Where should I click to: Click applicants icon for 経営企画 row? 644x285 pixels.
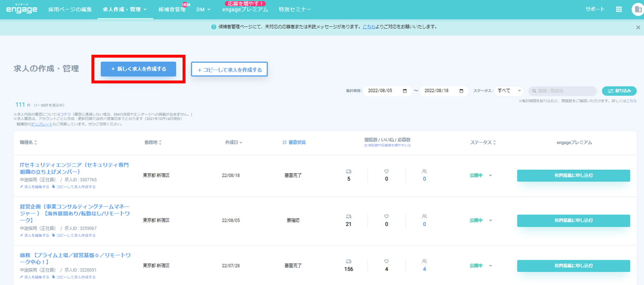click(424, 216)
